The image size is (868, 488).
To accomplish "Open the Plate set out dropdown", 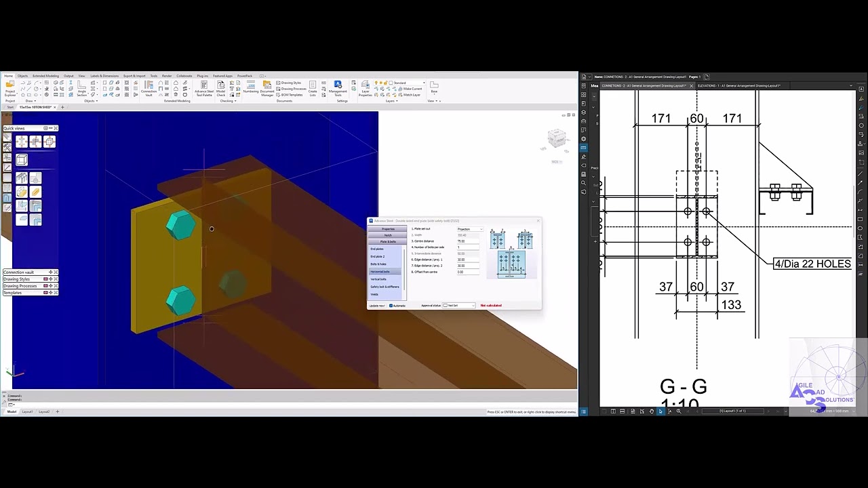I will (469, 229).
